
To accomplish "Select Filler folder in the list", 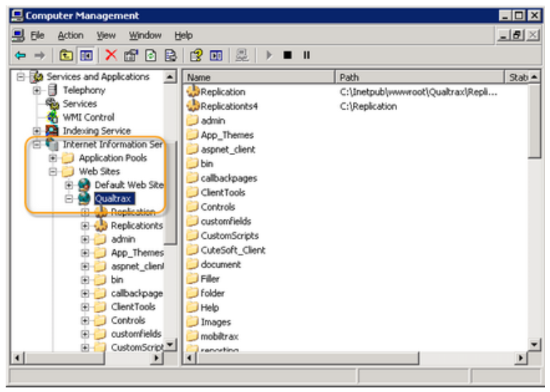I will pos(210,279).
